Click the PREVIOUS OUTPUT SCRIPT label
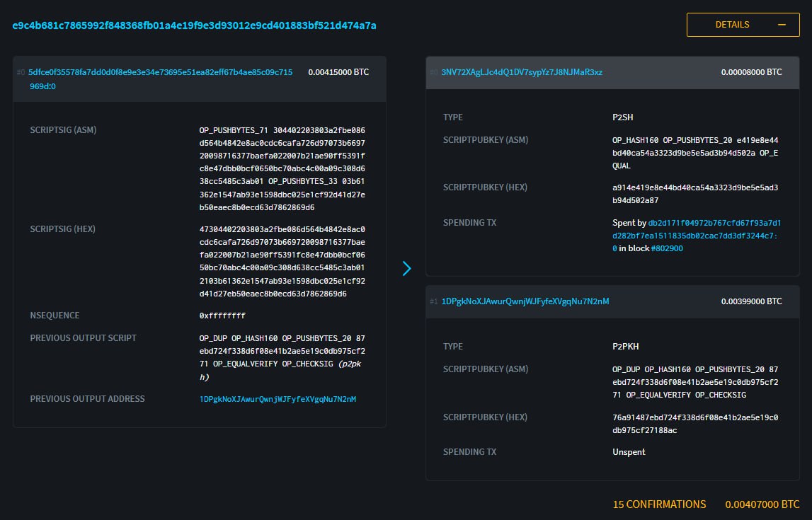 click(84, 338)
